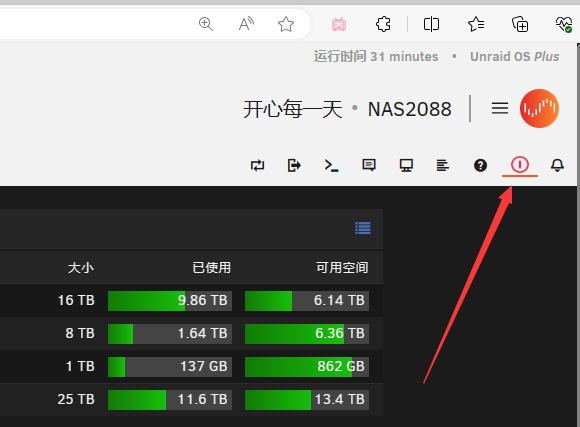Open the browser collections icon
Image resolution: width=580 pixels, height=427 pixels.
(x=520, y=24)
